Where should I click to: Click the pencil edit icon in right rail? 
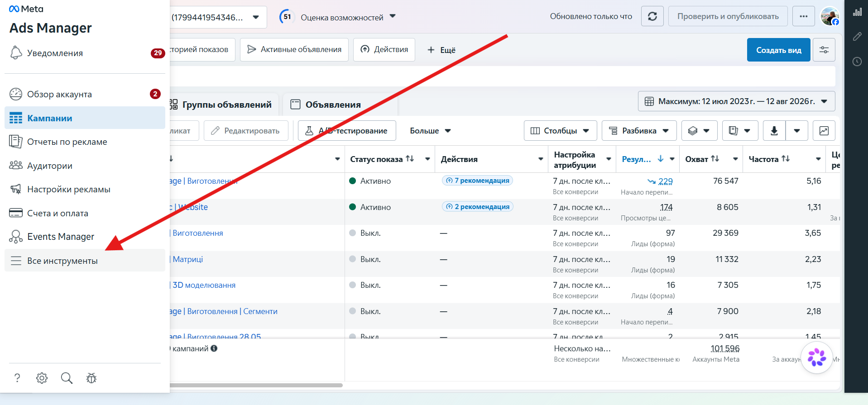click(x=857, y=37)
